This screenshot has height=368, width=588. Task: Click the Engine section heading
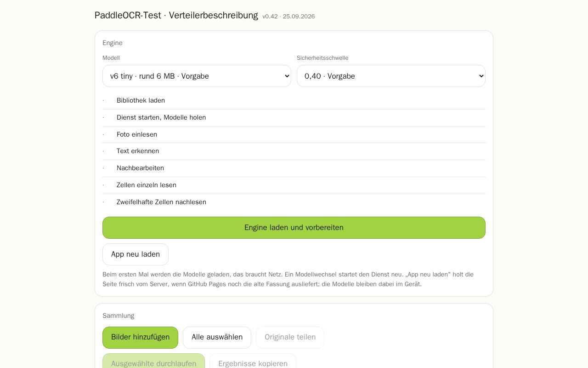pos(113,43)
